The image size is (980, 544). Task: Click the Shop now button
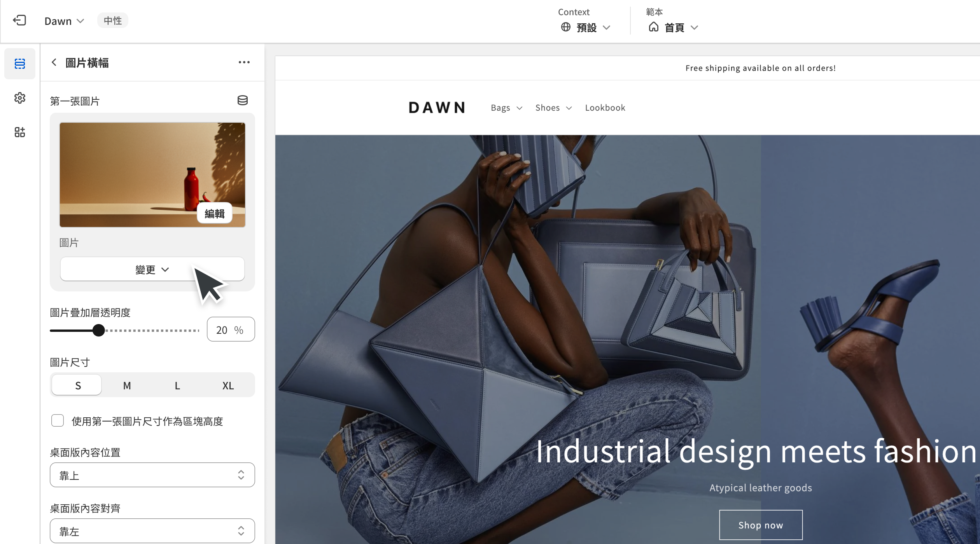click(x=761, y=525)
